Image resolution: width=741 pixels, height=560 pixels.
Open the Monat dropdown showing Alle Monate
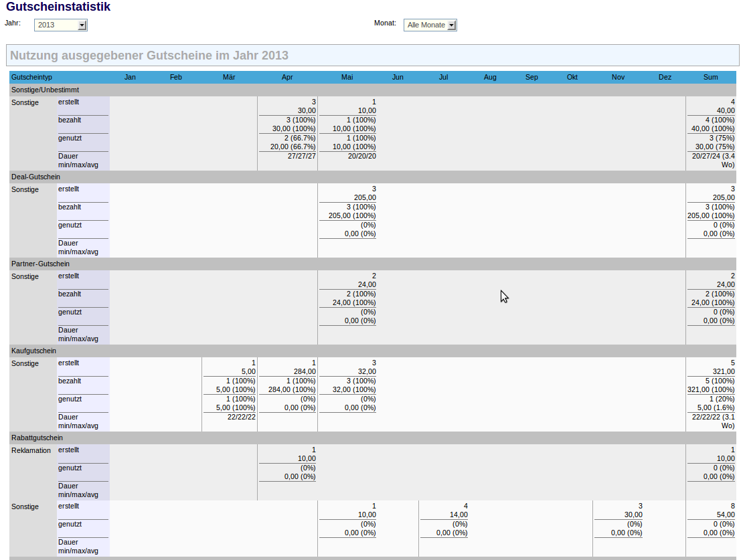point(430,25)
